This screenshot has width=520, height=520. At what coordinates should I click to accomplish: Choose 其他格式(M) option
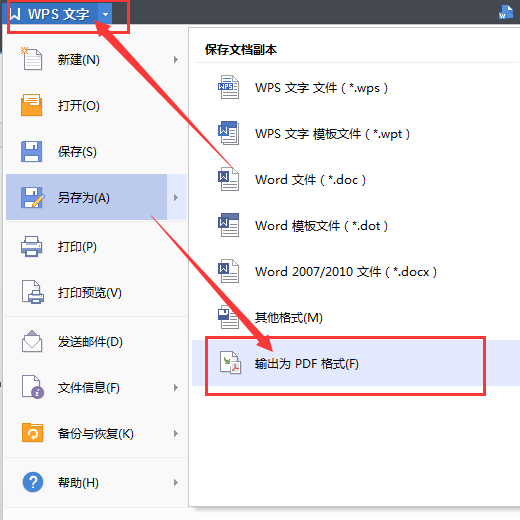click(356, 317)
